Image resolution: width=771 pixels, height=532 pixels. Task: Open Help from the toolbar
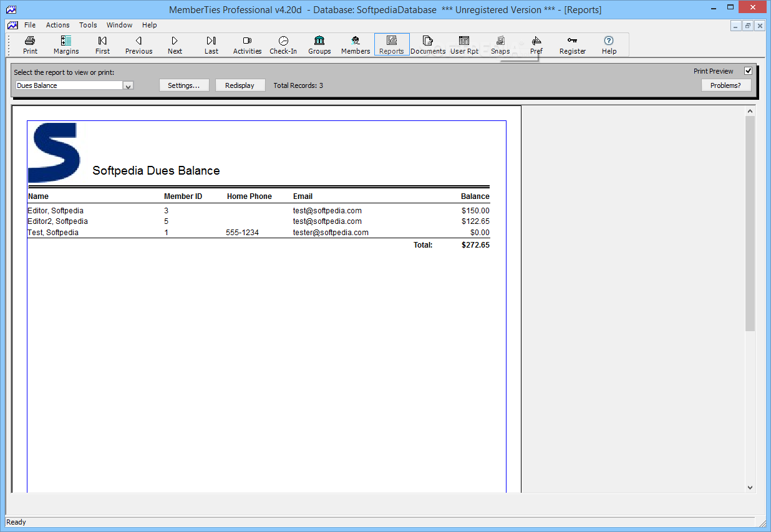pyautogui.click(x=609, y=45)
